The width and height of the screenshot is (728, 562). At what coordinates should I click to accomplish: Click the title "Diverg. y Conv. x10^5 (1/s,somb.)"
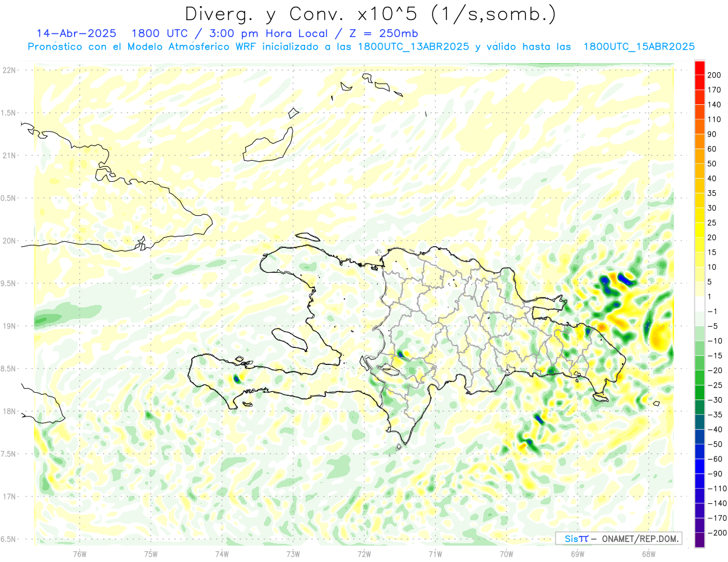click(370, 14)
